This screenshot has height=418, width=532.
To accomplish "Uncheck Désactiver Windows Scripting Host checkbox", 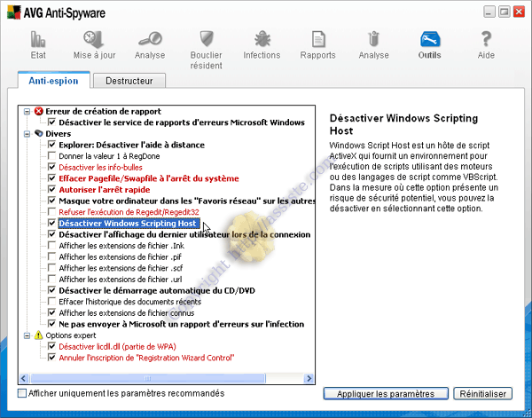I will point(51,223).
